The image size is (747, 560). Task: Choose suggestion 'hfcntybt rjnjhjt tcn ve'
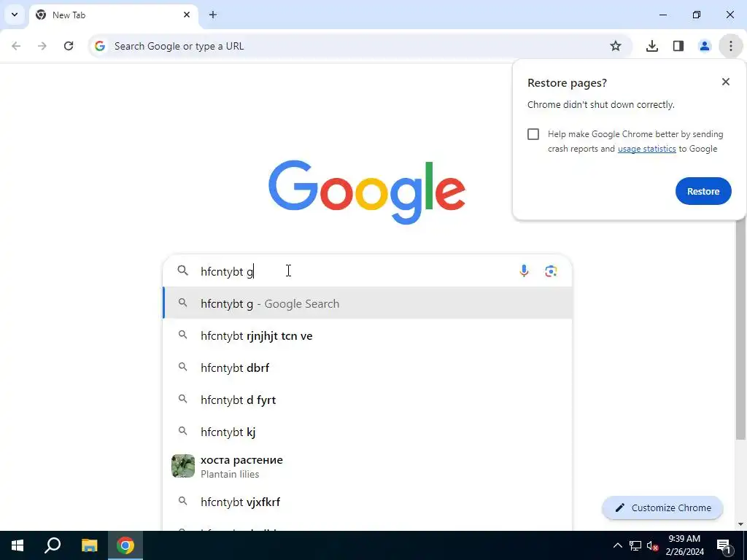click(x=368, y=335)
